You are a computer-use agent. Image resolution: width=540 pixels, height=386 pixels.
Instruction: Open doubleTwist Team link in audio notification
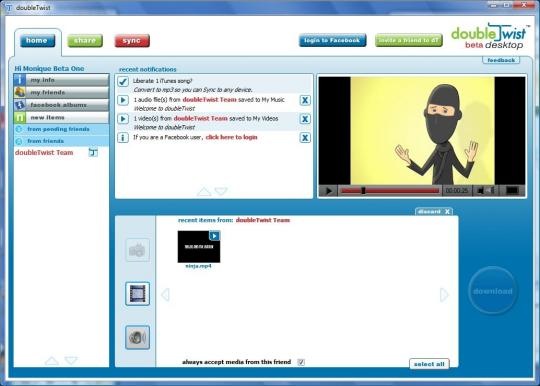tap(209, 100)
